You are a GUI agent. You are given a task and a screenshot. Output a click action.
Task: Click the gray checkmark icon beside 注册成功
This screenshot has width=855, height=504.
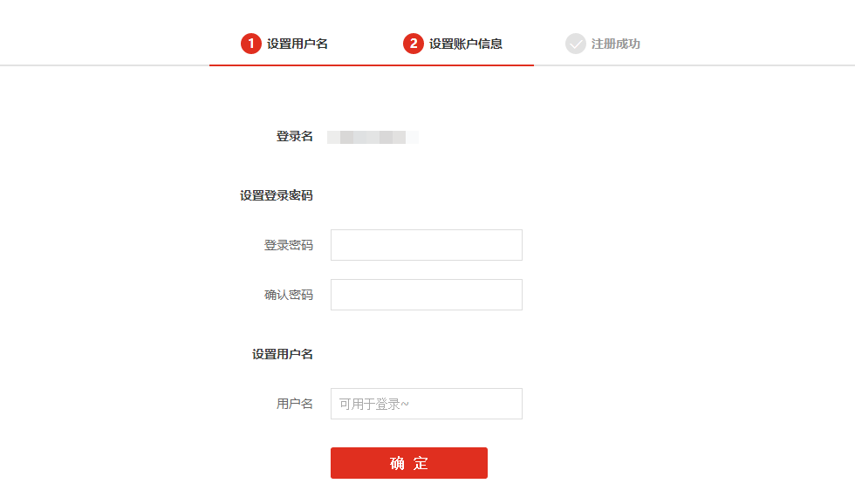click(x=576, y=44)
